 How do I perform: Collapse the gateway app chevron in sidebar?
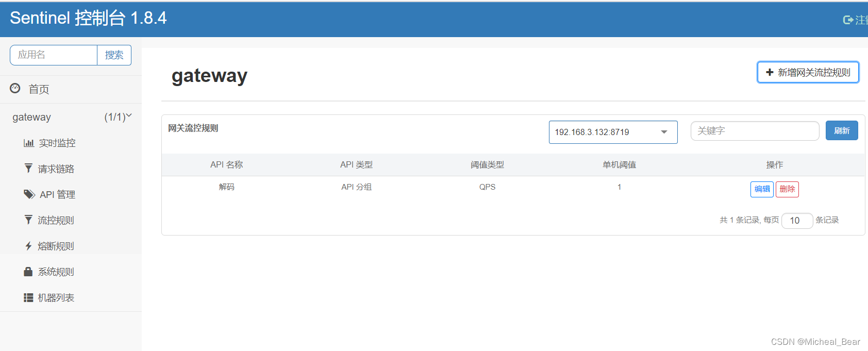pos(129,116)
